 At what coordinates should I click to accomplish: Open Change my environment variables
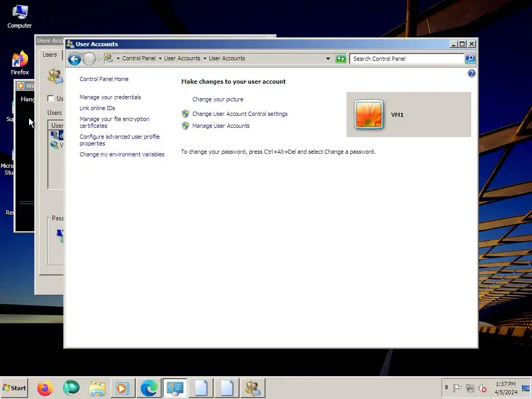point(122,154)
